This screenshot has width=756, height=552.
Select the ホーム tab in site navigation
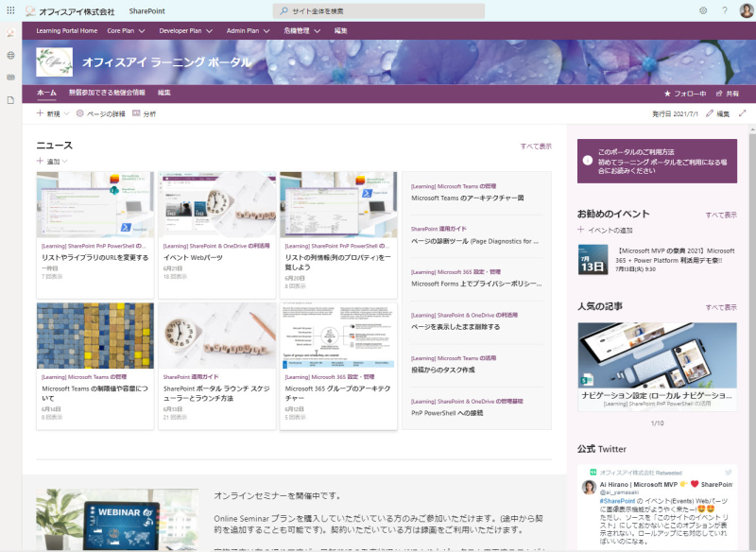[46, 93]
